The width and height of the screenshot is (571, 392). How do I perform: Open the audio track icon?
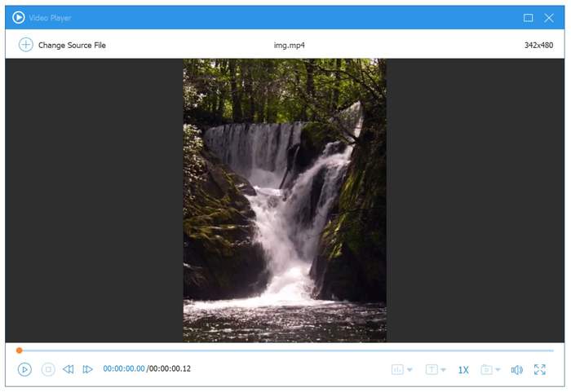[397, 369]
